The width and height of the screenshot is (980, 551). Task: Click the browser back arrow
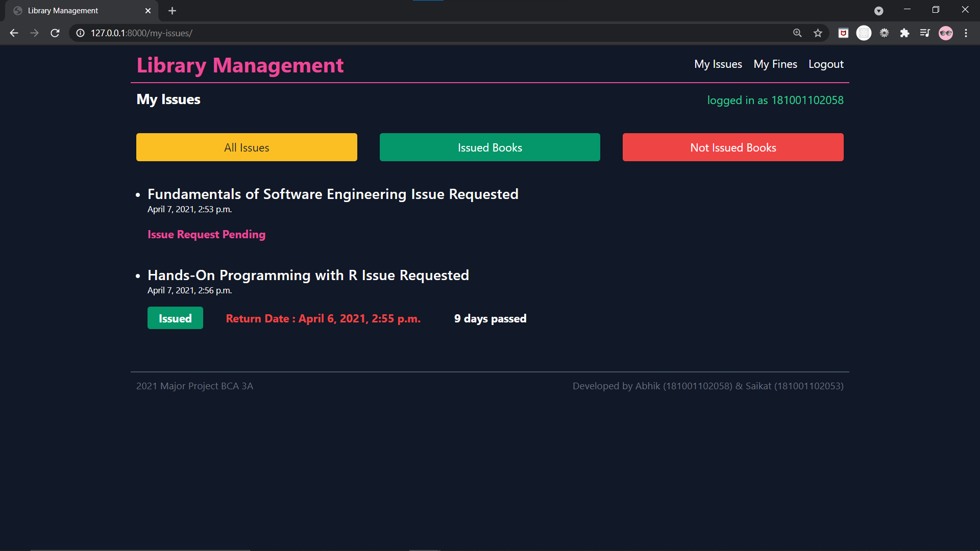click(14, 33)
